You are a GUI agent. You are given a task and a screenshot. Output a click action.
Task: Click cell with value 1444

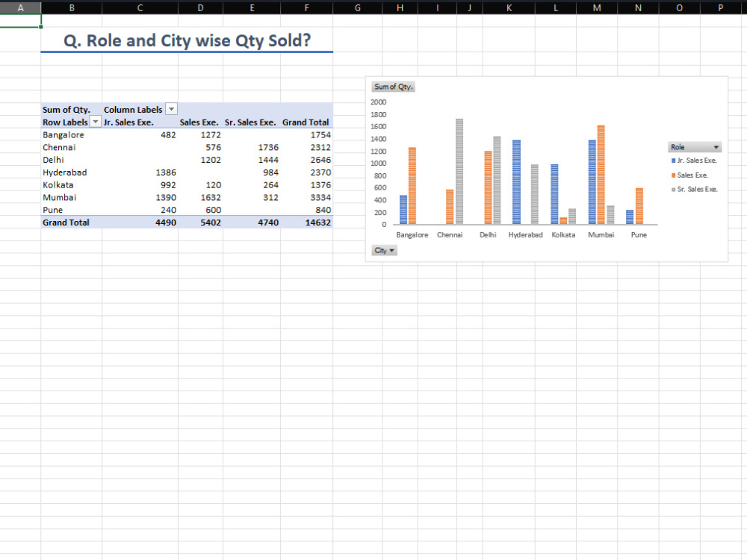point(252,160)
